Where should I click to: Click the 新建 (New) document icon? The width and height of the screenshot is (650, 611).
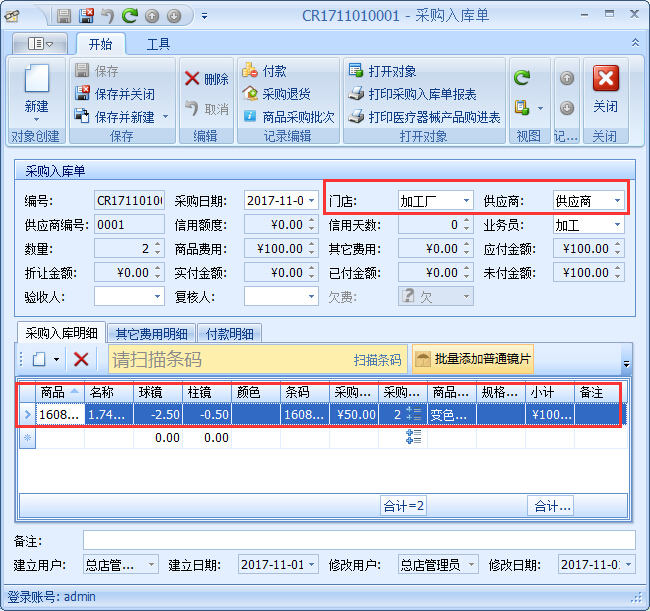[36, 83]
